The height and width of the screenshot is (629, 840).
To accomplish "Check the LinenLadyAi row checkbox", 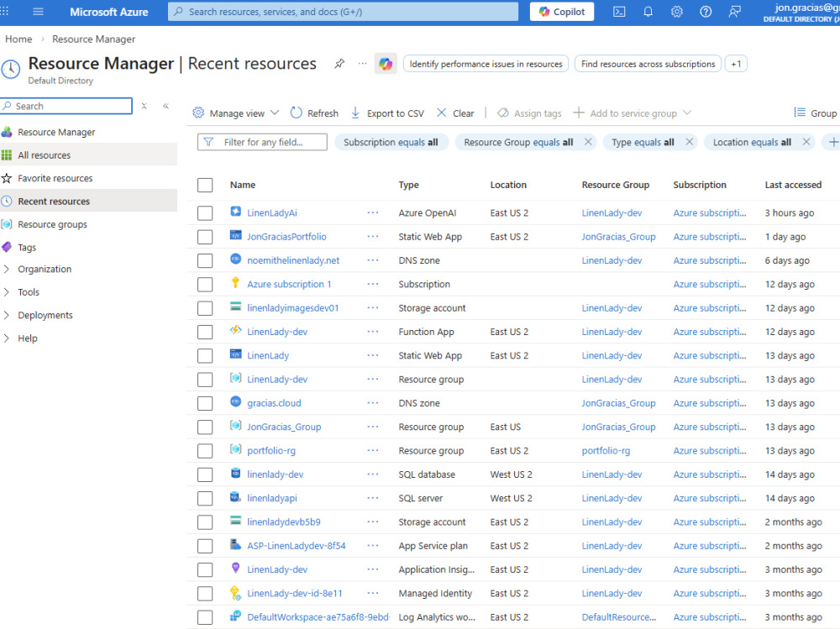I will coord(205,213).
